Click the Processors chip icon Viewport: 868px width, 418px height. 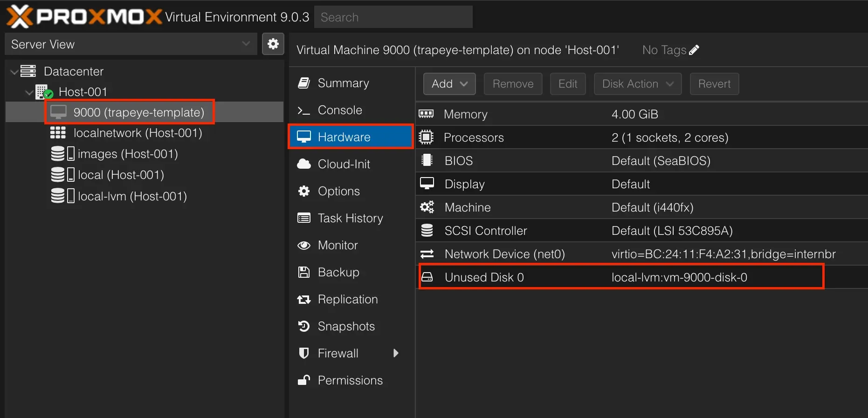click(426, 137)
